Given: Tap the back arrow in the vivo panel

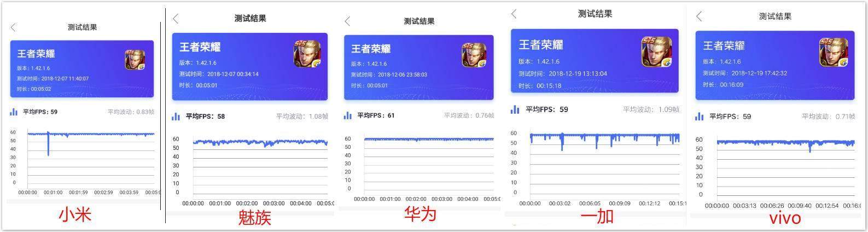Looking at the screenshot, I should (699, 16).
